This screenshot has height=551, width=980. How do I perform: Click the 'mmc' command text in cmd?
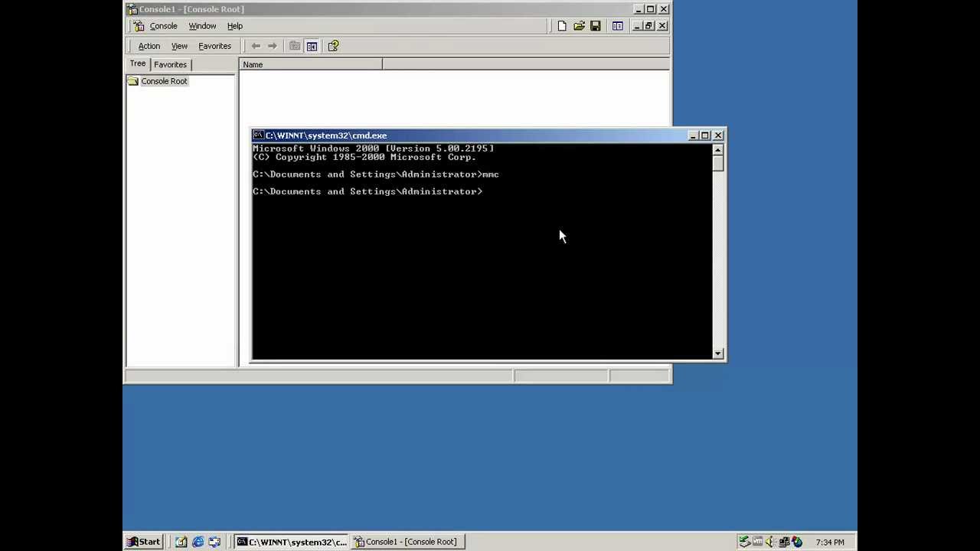click(x=491, y=174)
